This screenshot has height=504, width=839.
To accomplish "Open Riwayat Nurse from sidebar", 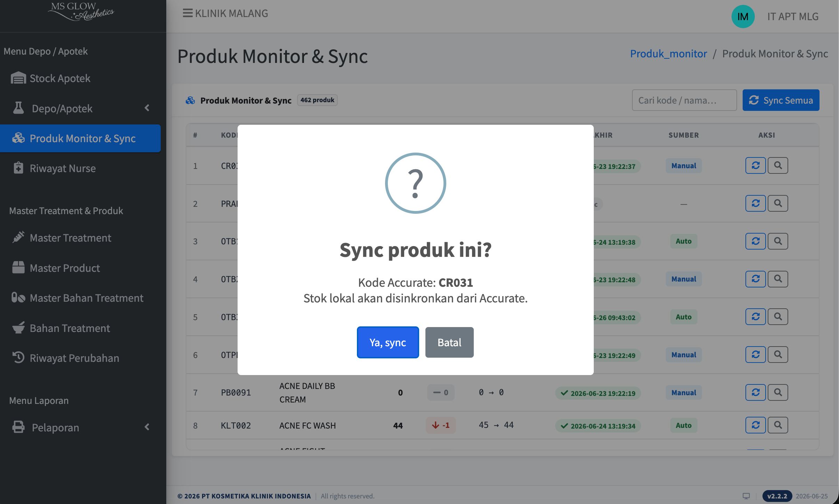I will pos(80,168).
